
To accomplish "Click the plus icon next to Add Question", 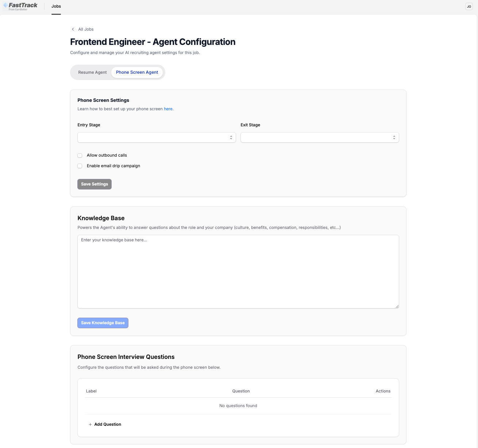I will point(90,424).
